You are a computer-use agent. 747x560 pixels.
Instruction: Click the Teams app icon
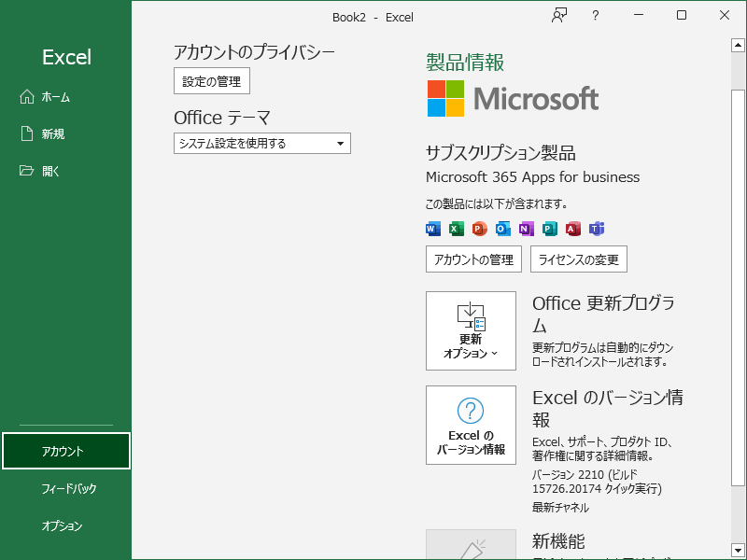pos(597,229)
